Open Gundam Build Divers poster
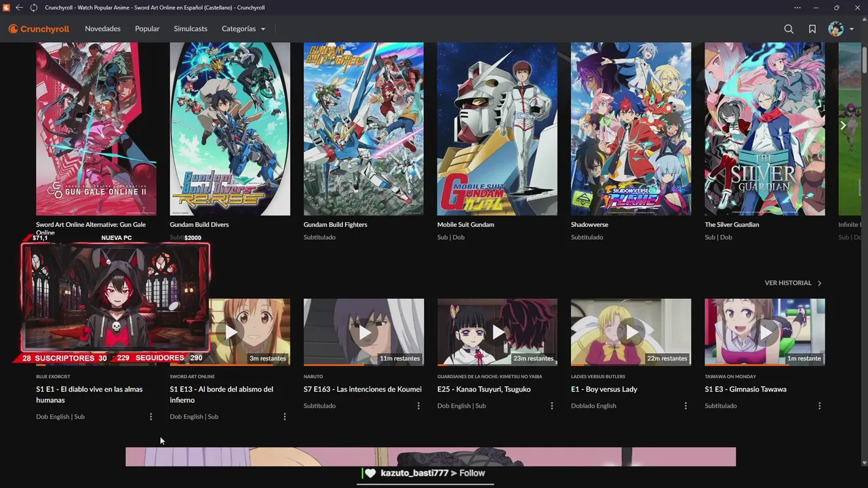Image resolution: width=868 pixels, height=488 pixels. click(230, 129)
